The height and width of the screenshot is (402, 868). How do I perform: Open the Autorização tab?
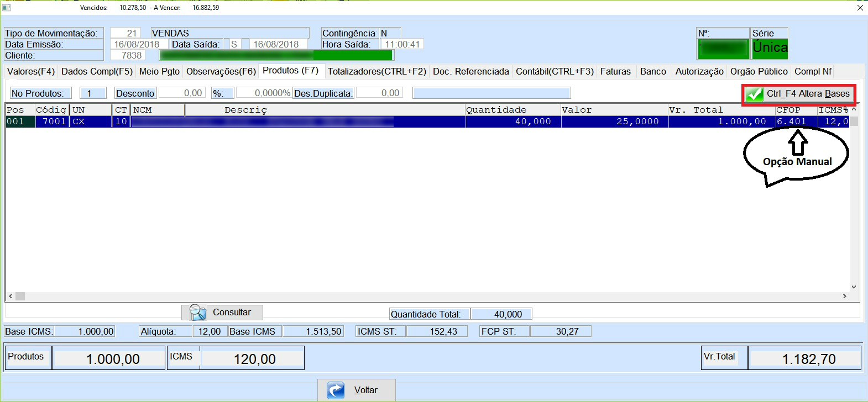coord(699,71)
